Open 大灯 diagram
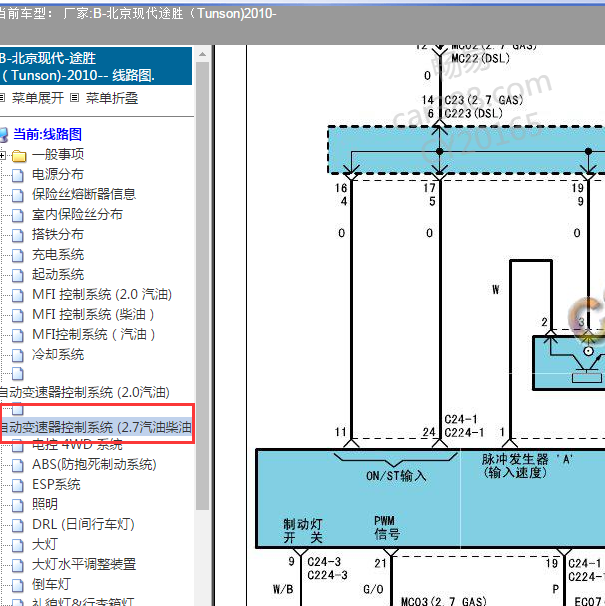Viewport: 605px width, 606px height. pos(45,545)
